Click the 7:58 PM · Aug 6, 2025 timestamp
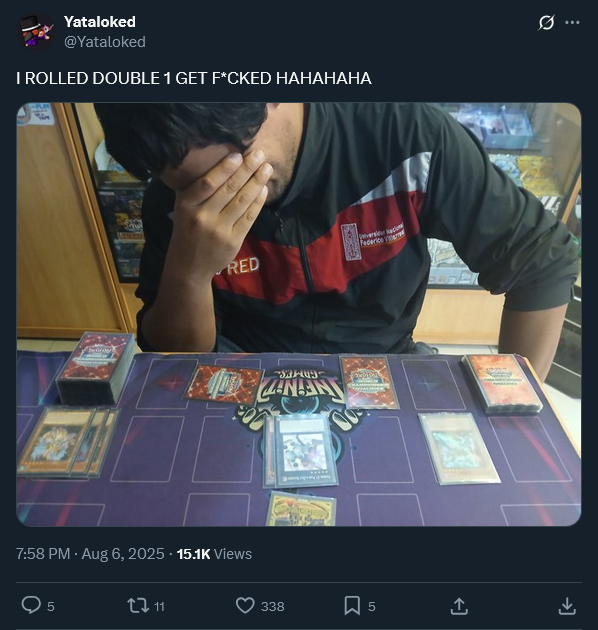The width and height of the screenshot is (598, 630). pyautogui.click(x=90, y=554)
